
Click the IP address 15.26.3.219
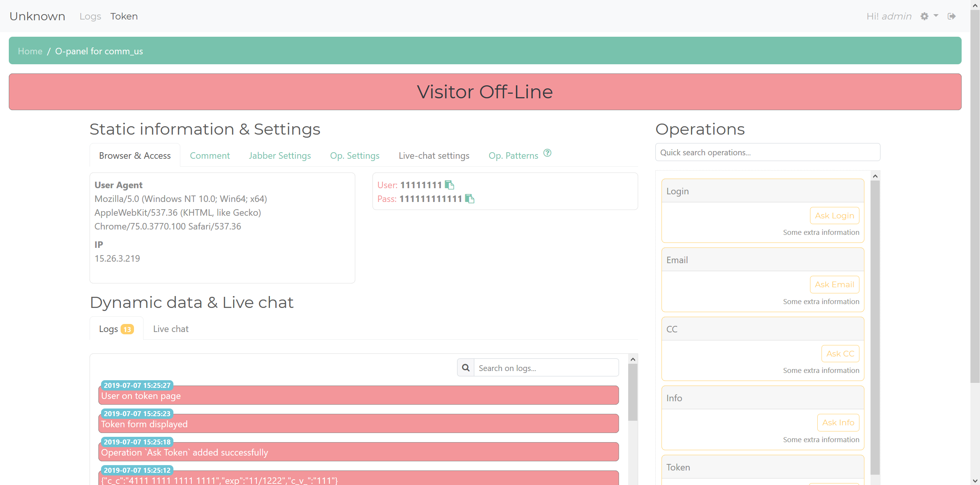[x=117, y=259]
